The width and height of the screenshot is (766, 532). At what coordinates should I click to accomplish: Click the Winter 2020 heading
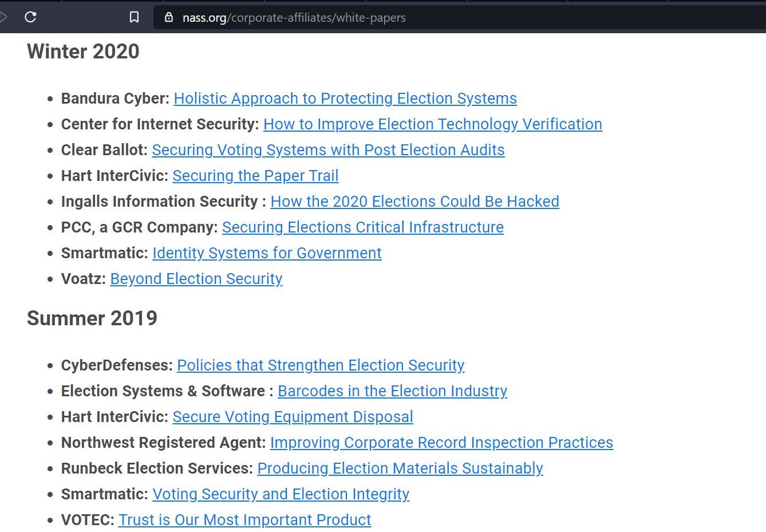(x=83, y=52)
